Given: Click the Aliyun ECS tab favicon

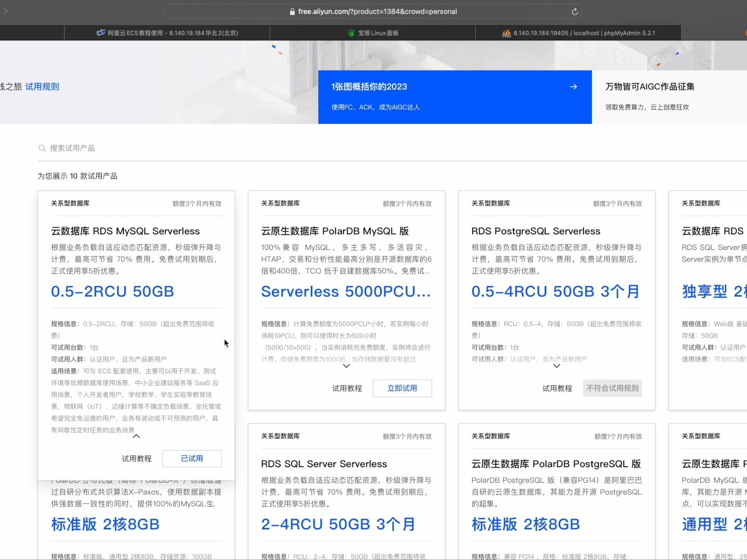Looking at the screenshot, I should (x=101, y=33).
